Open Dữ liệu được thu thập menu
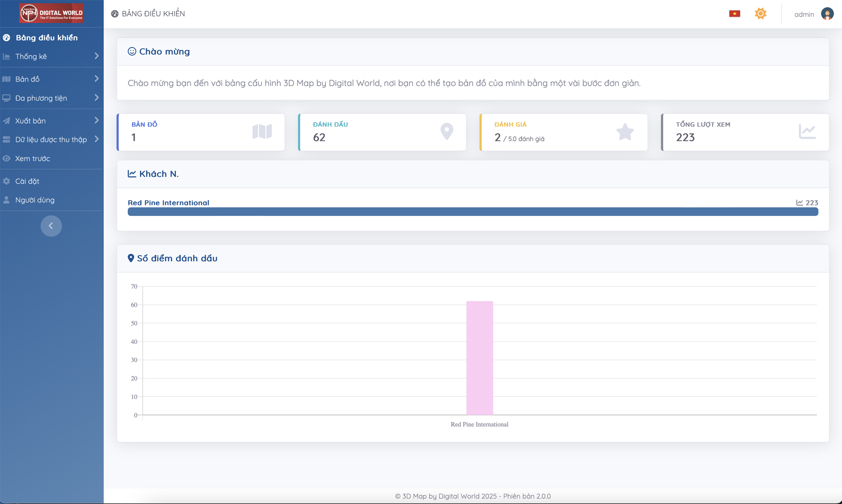This screenshot has height=504, width=842. click(x=51, y=139)
